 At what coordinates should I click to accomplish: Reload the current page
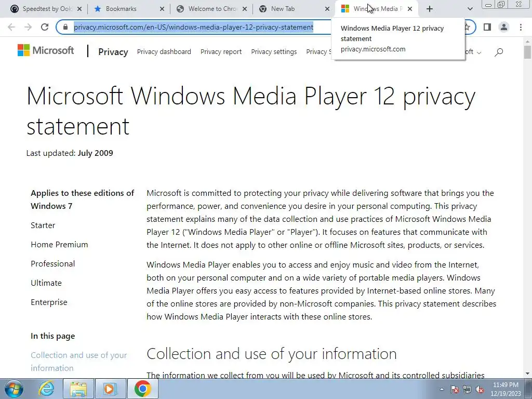45,27
